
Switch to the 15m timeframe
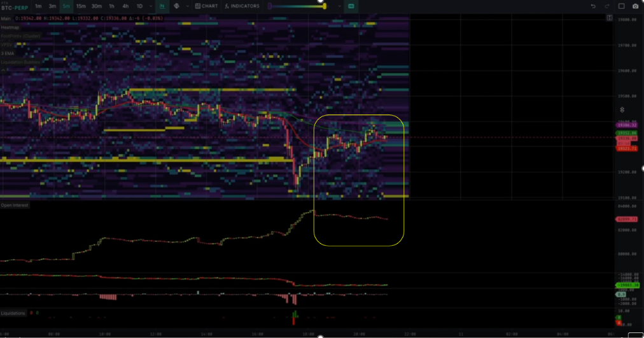point(81,6)
